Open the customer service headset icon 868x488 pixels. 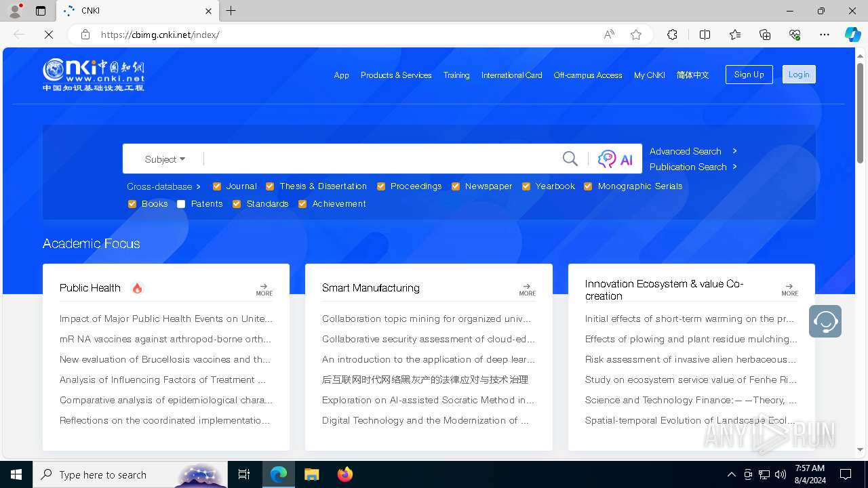click(x=825, y=321)
